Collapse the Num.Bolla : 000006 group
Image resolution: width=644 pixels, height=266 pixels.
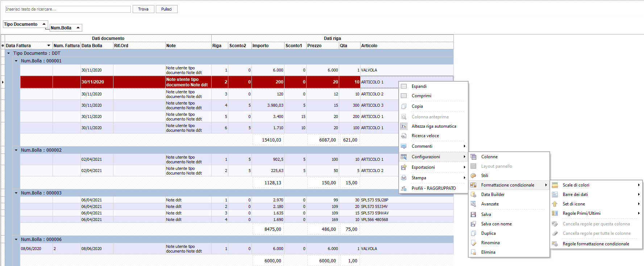tap(16, 240)
